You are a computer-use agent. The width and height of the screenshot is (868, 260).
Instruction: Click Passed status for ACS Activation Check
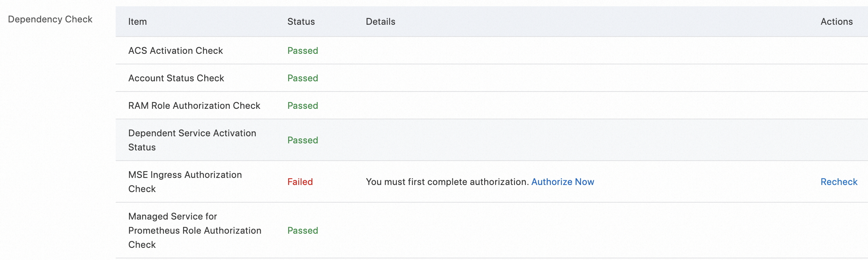coord(302,51)
